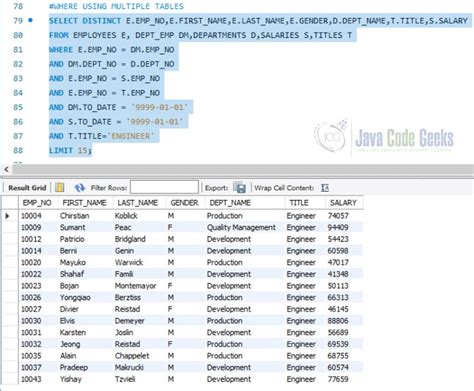This screenshot has height=391, width=474.
Task: Select the Result Grid tab label
Action: click(27, 188)
